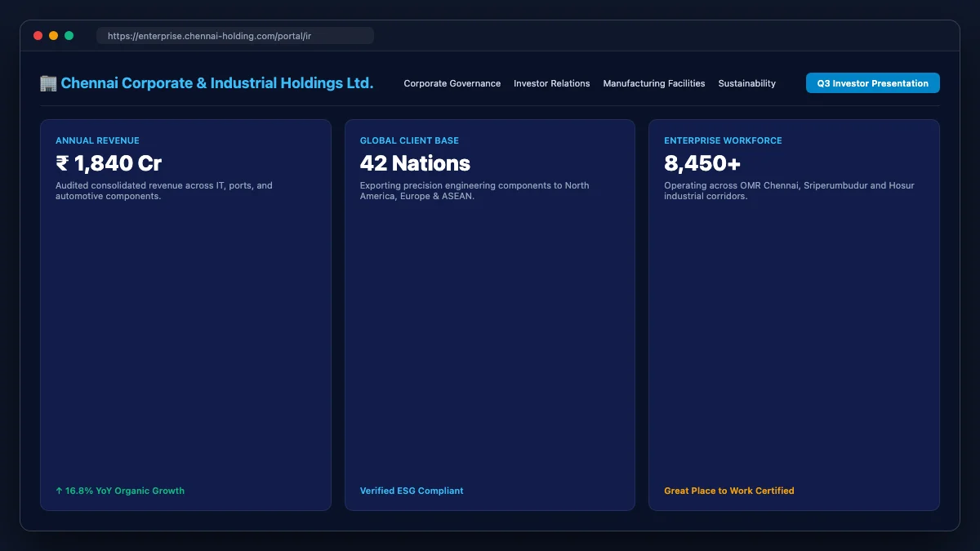Open the Corporate Governance menu item

pos(452,83)
